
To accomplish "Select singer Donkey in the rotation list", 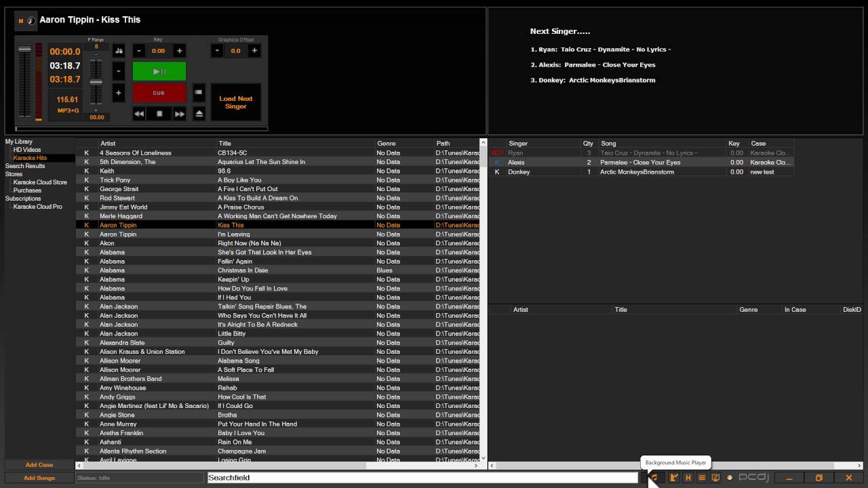I will tap(641, 172).
